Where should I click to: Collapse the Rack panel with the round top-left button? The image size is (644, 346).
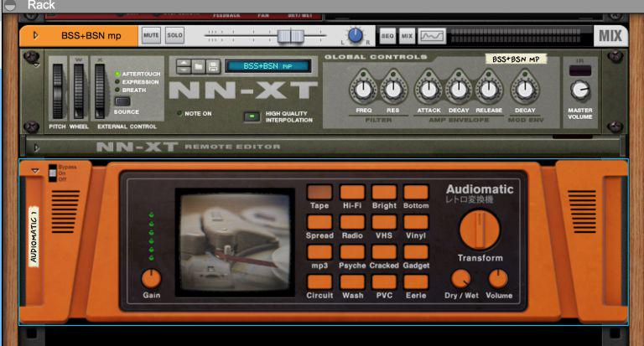point(9,5)
